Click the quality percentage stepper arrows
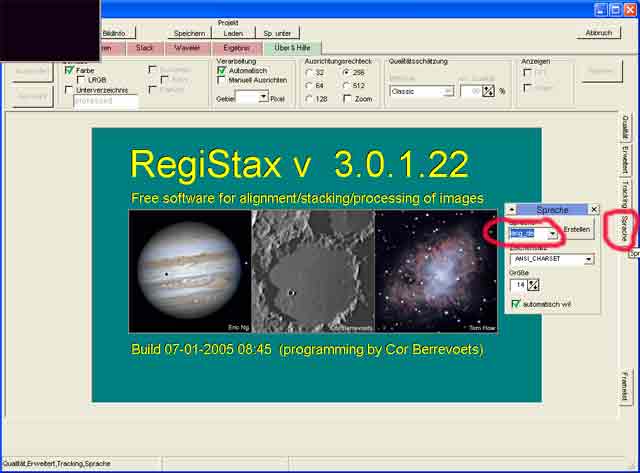 click(x=488, y=91)
